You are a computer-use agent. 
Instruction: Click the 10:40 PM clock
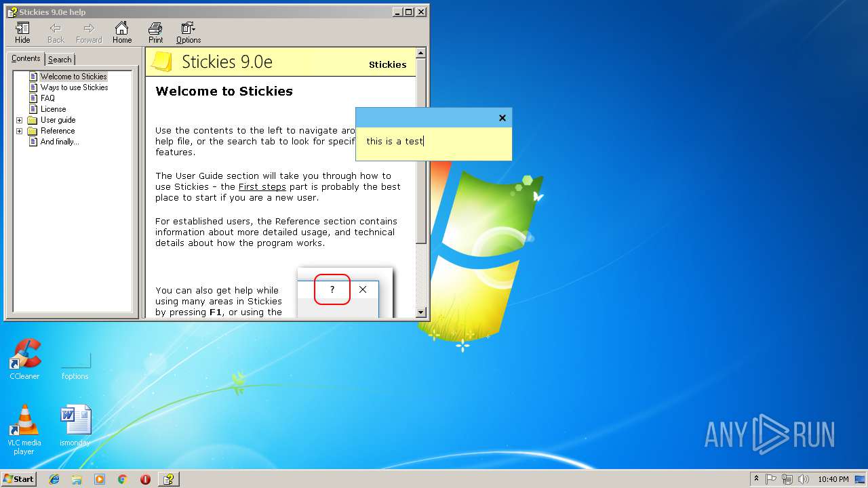tap(833, 479)
